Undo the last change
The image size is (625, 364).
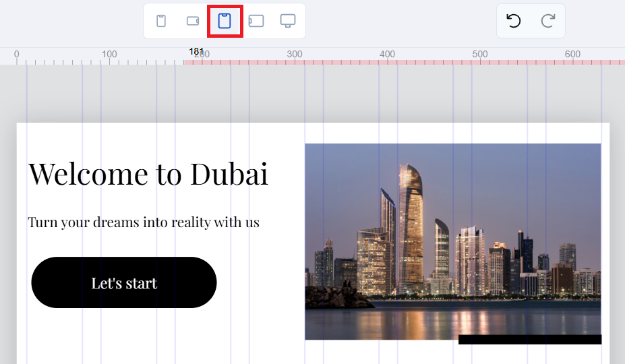(514, 21)
